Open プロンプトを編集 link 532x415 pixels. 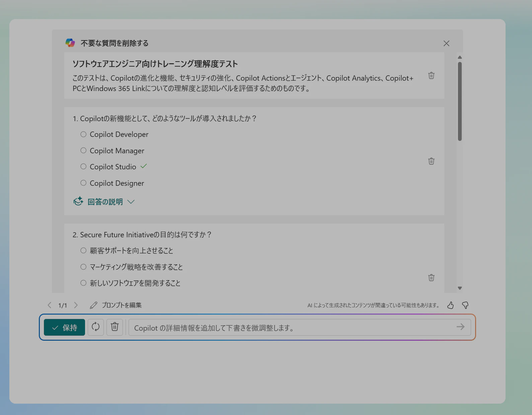click(122, 305)
